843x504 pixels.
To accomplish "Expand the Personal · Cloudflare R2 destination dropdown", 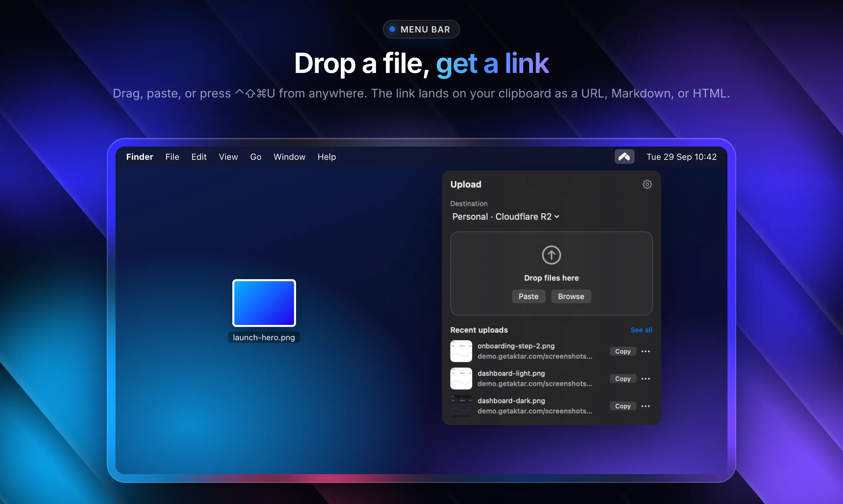I will click(x=505, y=217).
